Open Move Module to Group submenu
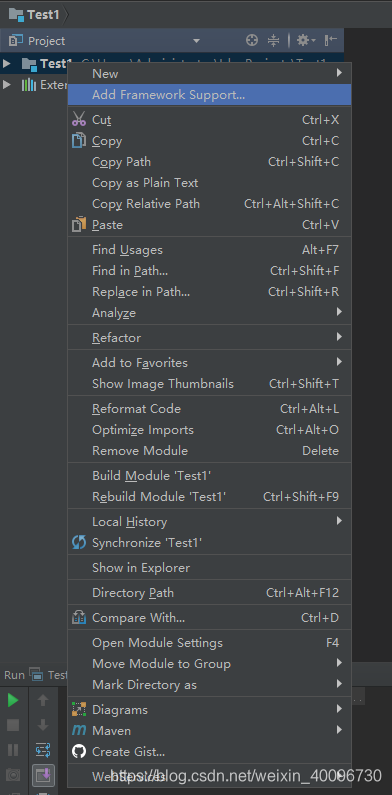392x795 pixels. pos(209,664)
